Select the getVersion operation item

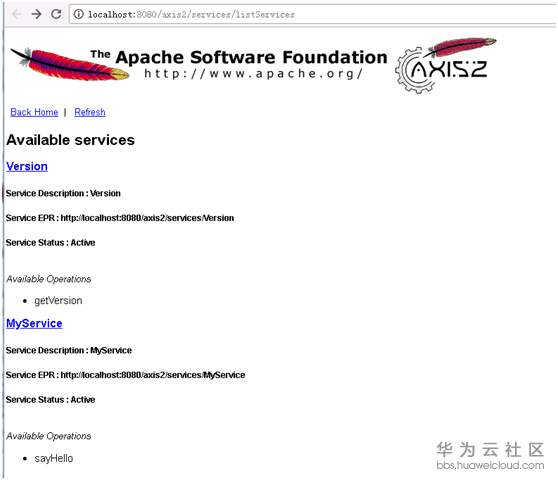point(58,301)
